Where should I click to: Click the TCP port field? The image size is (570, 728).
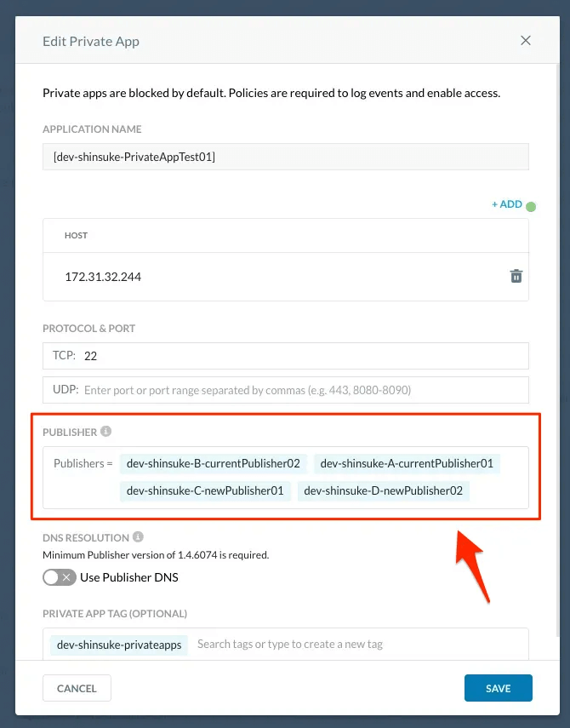point(286,356)
